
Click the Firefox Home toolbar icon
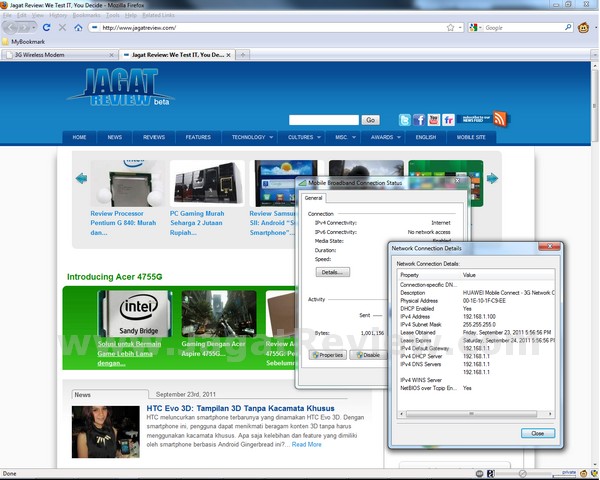point(78,28)
